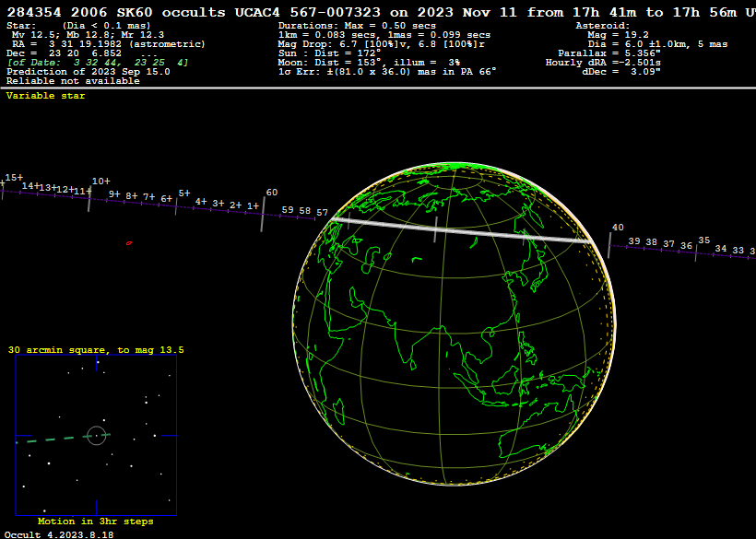This screenshot has height=539, width=756.
Task: Select the 'Sun : Dist = 172°' line
Action: pos(329,53)
